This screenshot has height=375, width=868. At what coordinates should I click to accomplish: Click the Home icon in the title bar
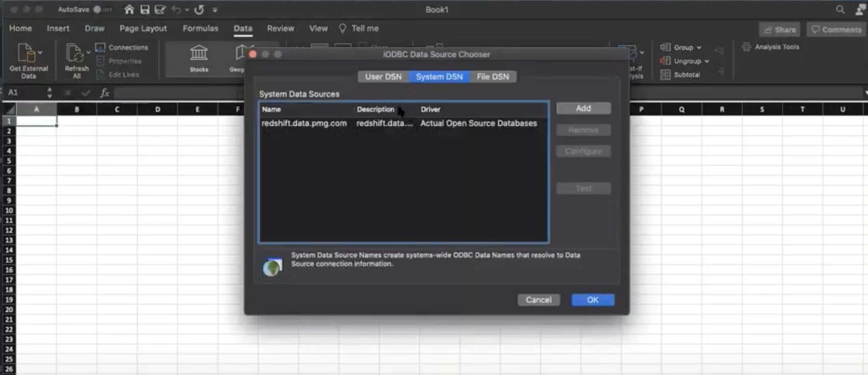coord(129,9)
